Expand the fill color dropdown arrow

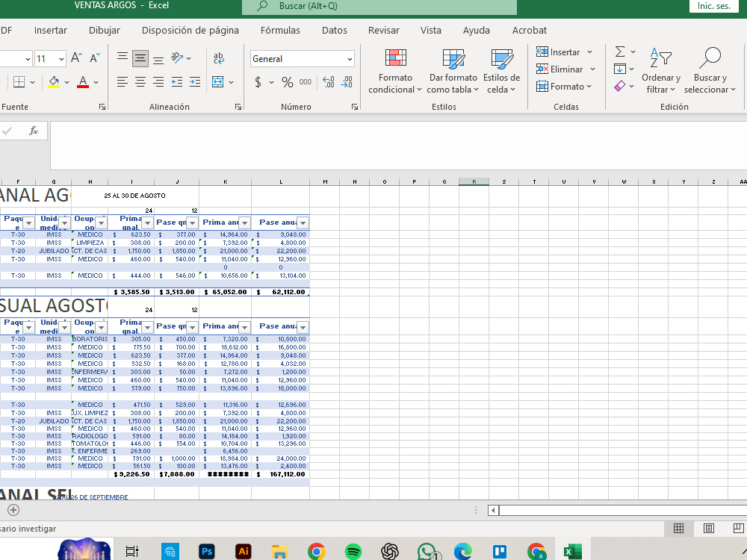[x=66, y=82]
